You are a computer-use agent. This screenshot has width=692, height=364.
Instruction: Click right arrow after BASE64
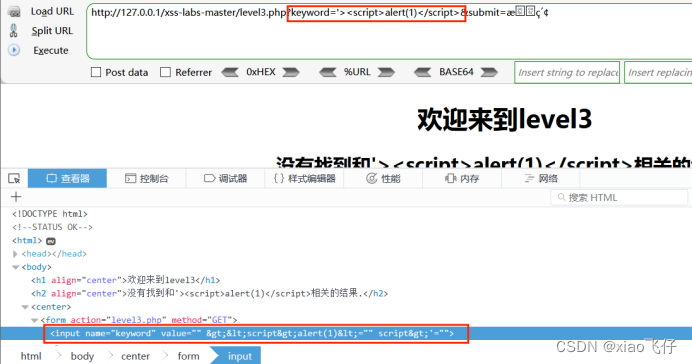[489, 72]
